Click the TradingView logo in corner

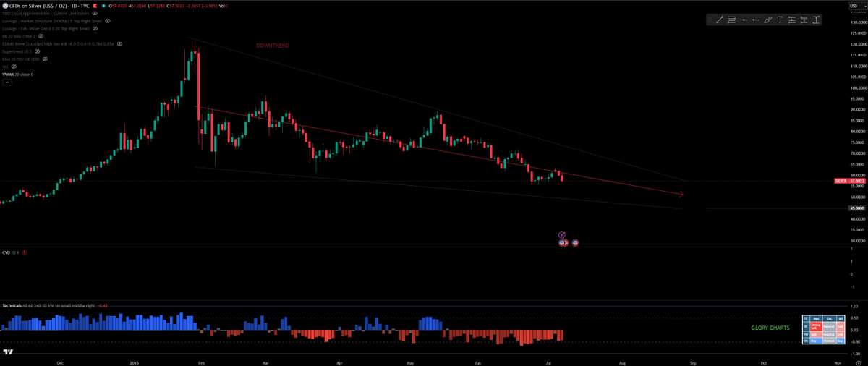(x=9, y=352)
